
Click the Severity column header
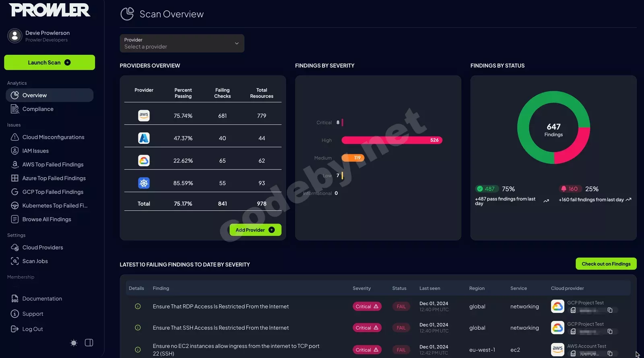coord(361,288)
